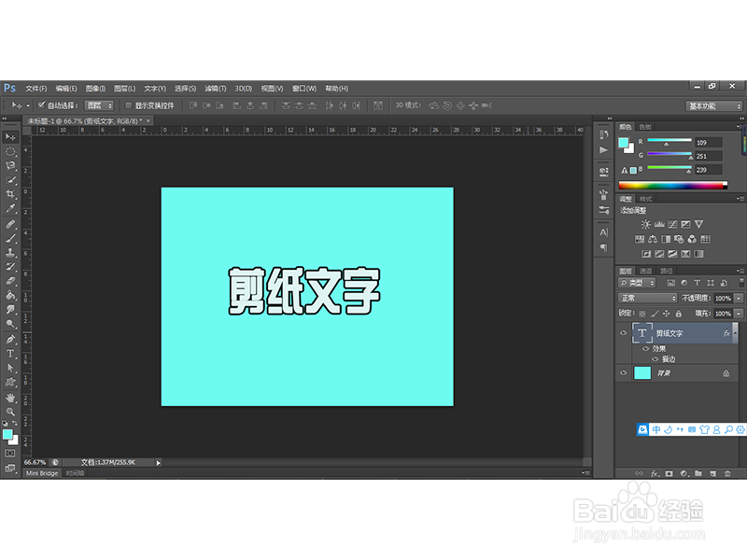The image size is (747, 560).
Task: Open the 基本功能 workspace dropdown
Action: pyautogui.click(x=713, y=105)
